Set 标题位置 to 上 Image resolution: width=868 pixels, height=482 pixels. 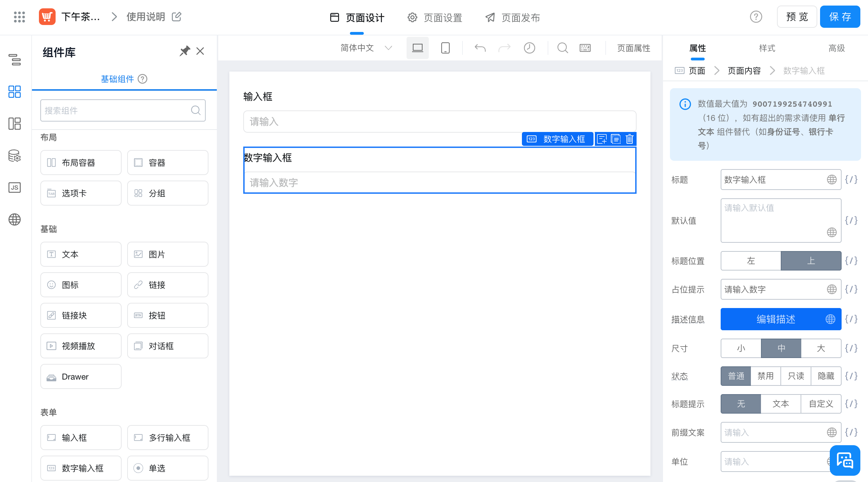click(811, 261)
